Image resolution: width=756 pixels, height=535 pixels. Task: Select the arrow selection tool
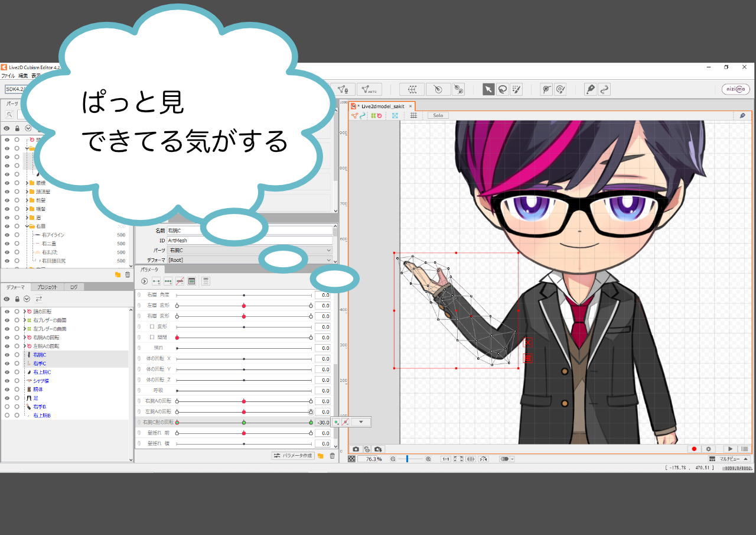tap(488, 89)
